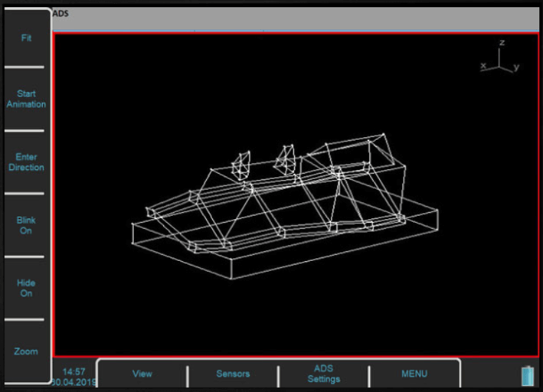Toggle Hide On
543x392 pixels.
[26, 288]
